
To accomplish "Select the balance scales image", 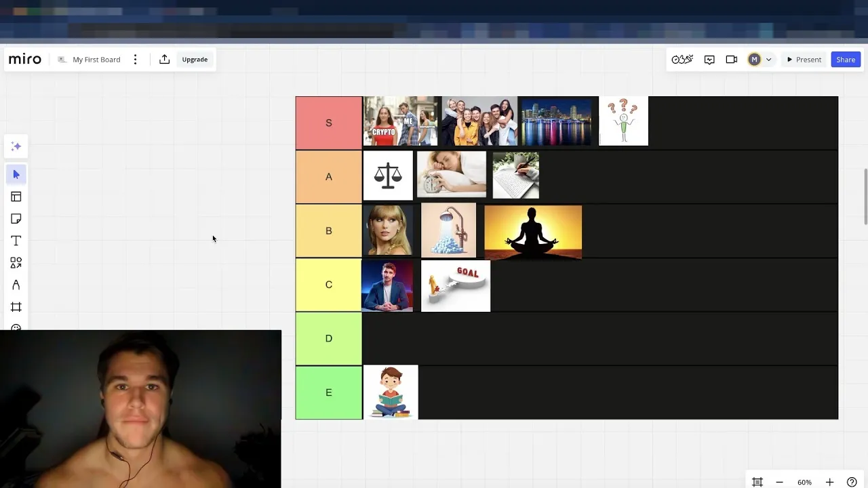I will coord(388,176).
